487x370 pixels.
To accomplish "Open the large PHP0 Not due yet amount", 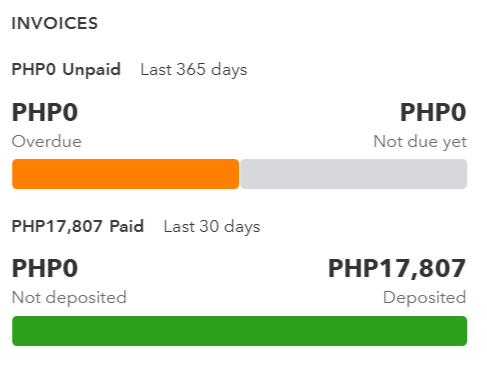I will pos(433,112).
